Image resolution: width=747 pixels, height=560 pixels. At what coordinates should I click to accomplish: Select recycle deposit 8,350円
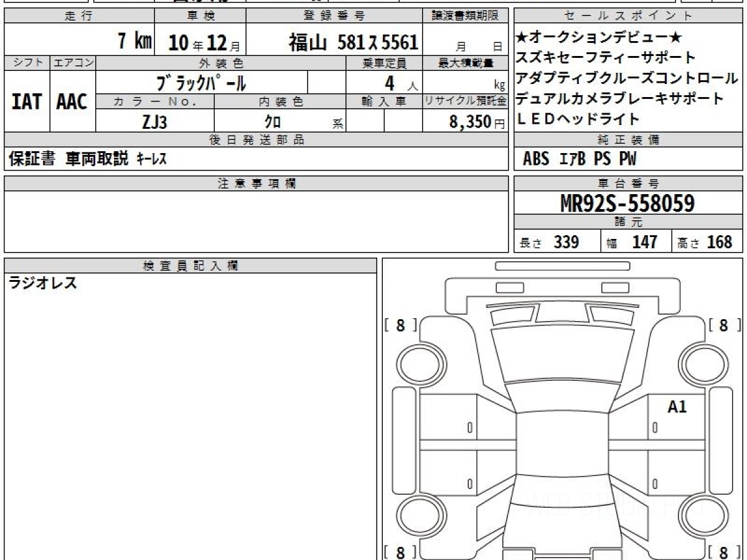click(x=477, y=122)
